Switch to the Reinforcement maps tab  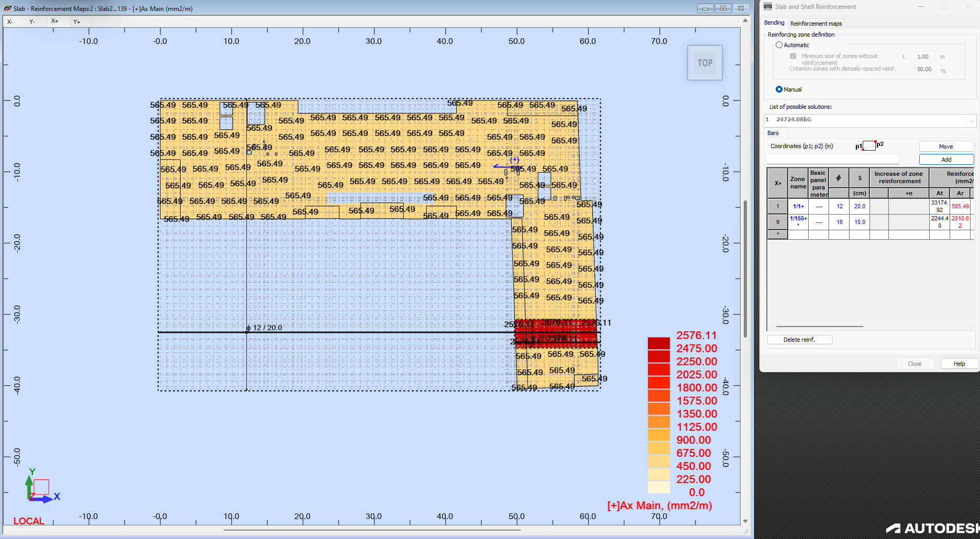tap(816, 24)
